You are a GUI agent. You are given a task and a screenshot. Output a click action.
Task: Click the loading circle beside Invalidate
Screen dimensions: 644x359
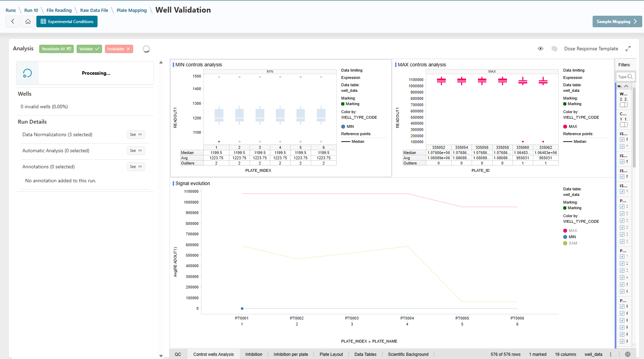click(146, 49)
